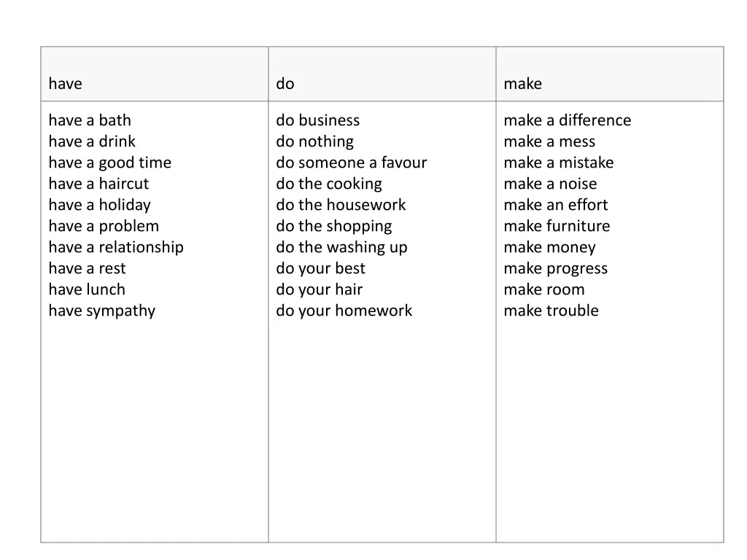This screenshot has width=747, height=560.
Task: Click the 'do' column header
Action: tap(285, 83)
